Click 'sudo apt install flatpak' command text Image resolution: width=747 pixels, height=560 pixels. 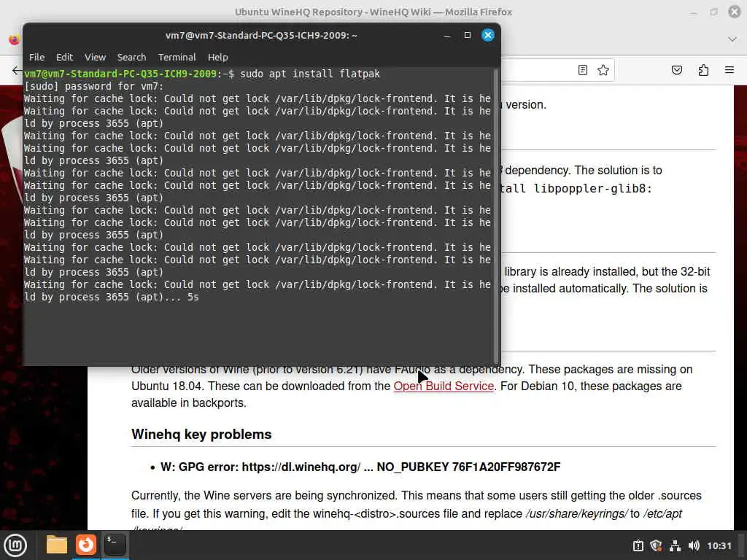point(310,74)
